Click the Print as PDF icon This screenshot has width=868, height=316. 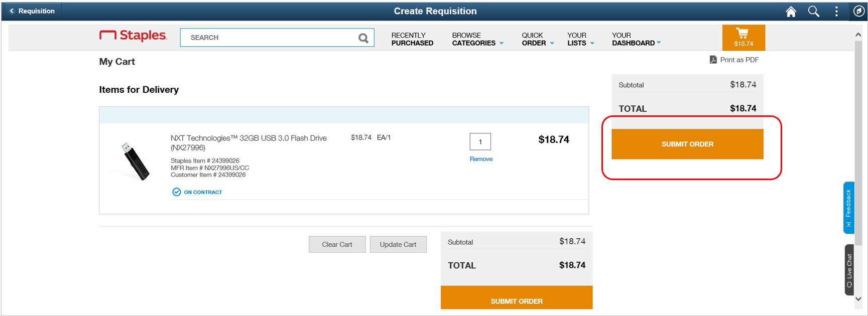[x=713, y=60]
